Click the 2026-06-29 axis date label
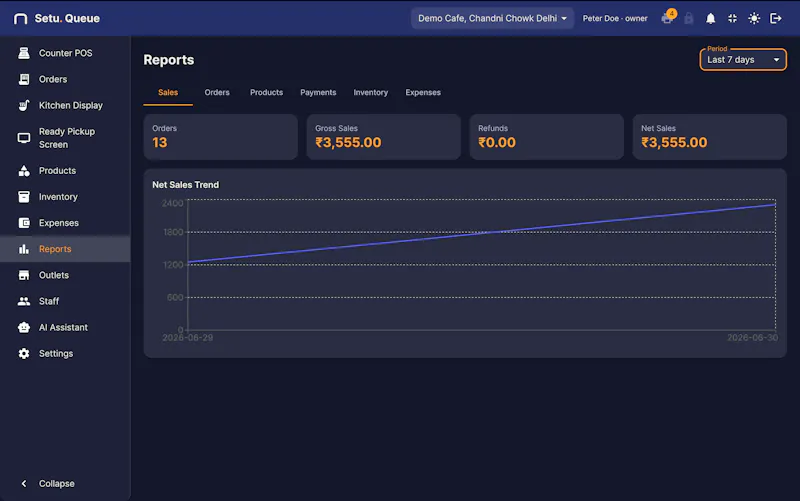Image resolution: width=800 pixels, height=501 pixels. pyautogui.click(x=188, y=338)
